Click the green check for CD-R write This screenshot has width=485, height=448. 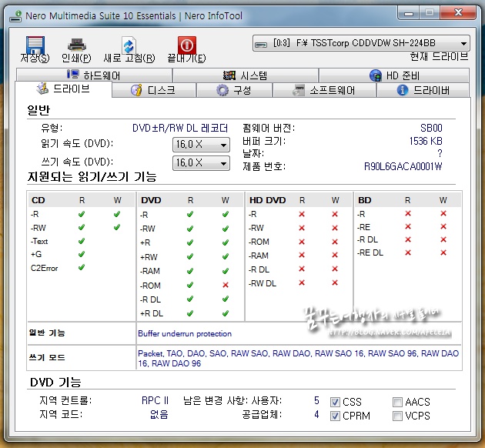(x=117, y=214)
